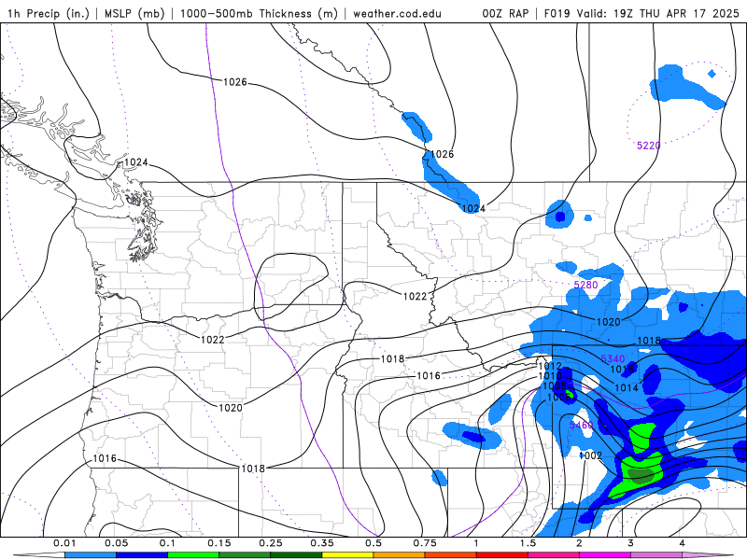Click the 0.75 legend value
747x560 pixels.
tap(425, 543)
